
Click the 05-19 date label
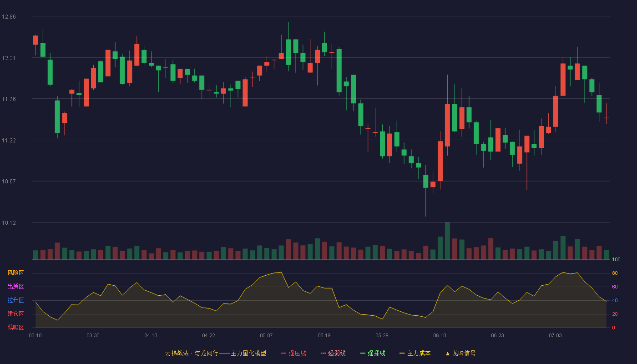324,335
